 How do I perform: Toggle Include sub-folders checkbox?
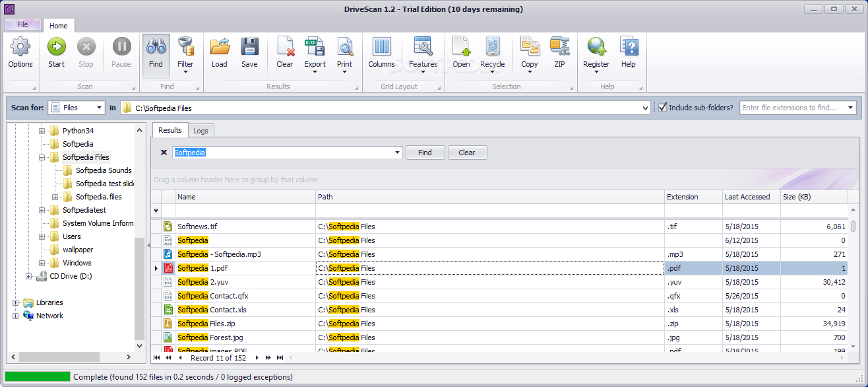(x=663, y=108)
